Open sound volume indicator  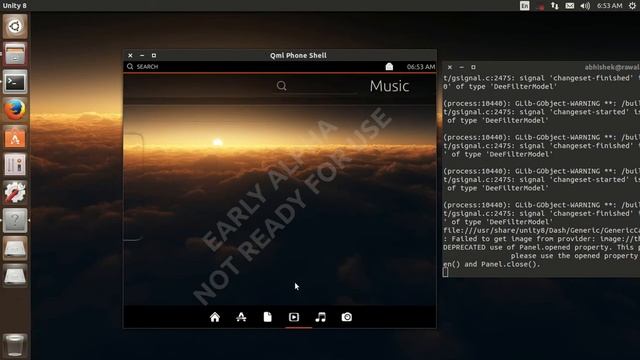[585, 6]
